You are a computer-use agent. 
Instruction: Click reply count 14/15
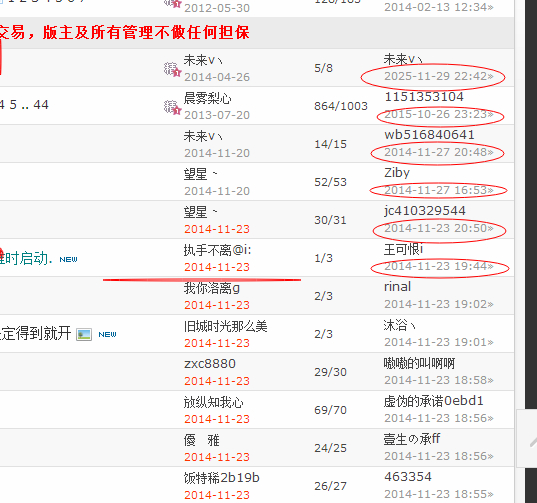coord(330,144)
